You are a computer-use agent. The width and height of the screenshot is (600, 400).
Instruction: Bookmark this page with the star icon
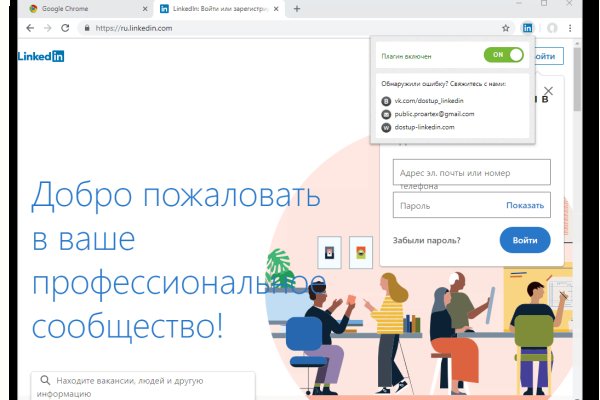(x=506, y=28)
